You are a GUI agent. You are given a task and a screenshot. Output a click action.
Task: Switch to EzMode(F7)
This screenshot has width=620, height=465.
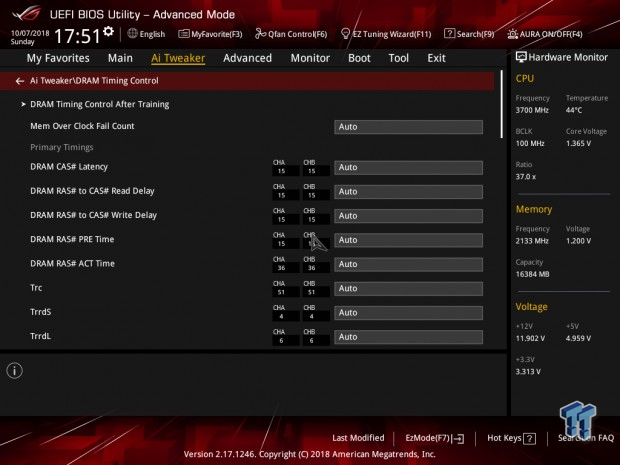(x=435, y=439)
